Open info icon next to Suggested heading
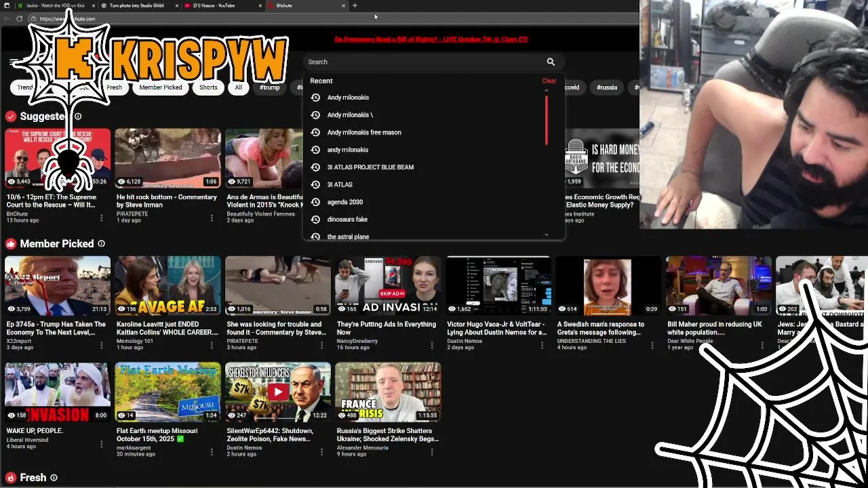The image size is (868, 488). [x=78, y=117]
